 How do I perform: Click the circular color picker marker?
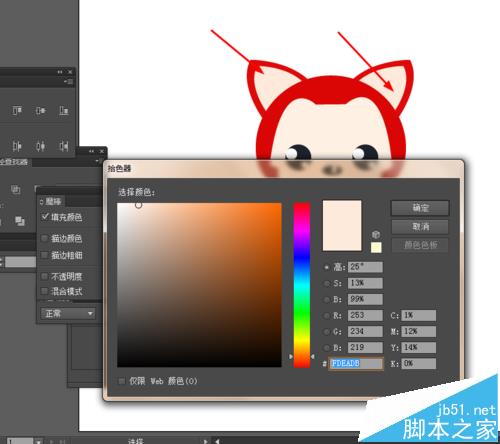click(138, 205)
